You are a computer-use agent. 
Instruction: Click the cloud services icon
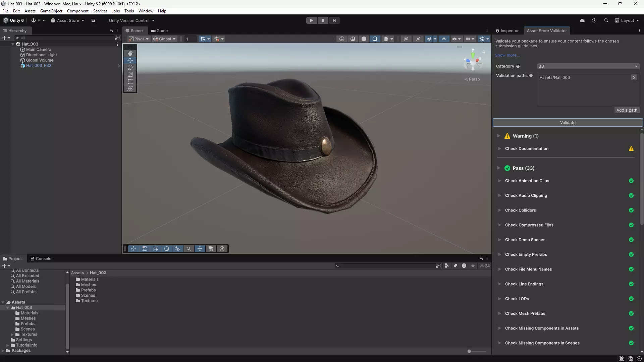point(582,20)
